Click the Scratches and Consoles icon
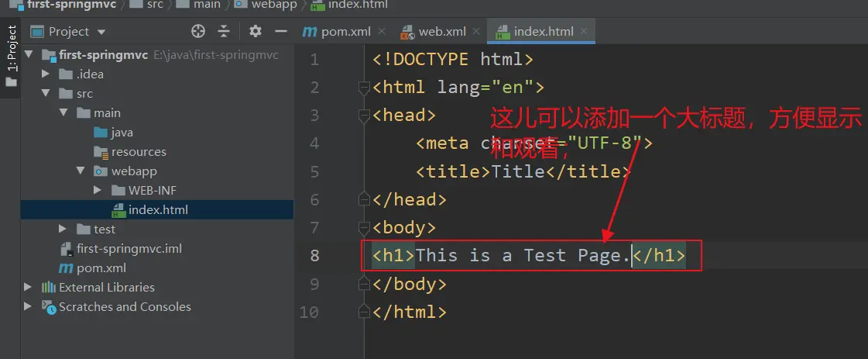This screenshot has width=868, height=359. (49, 307)
